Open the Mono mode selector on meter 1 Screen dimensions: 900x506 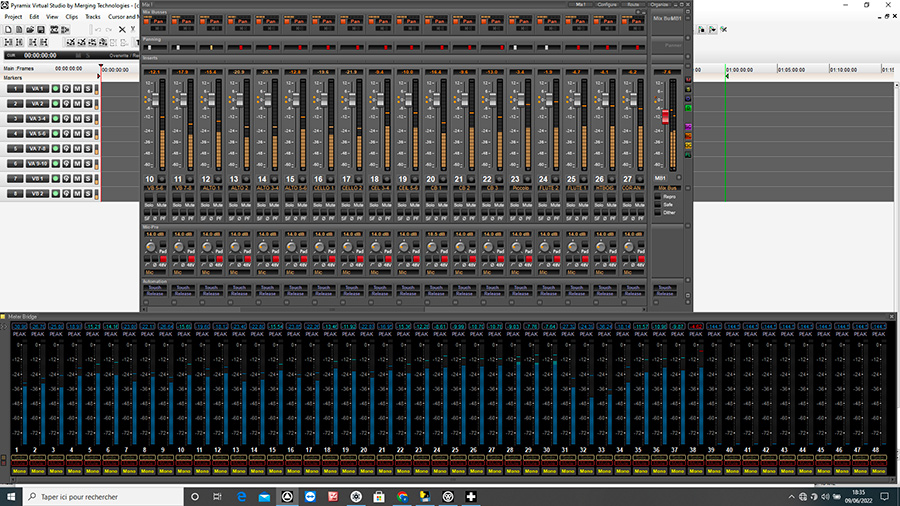(x=19, y=471)
